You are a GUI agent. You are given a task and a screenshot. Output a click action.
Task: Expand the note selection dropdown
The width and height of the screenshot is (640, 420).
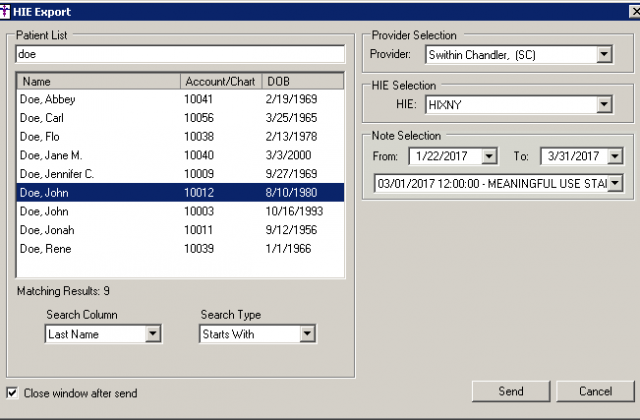pos(615,182)
